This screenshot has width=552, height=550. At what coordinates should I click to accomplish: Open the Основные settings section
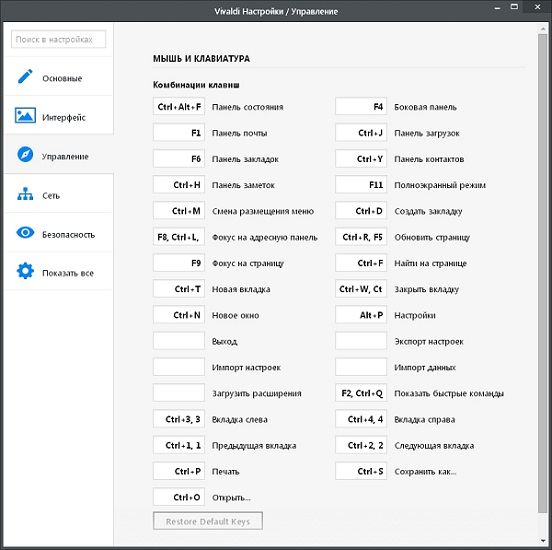tap(59, 76)
